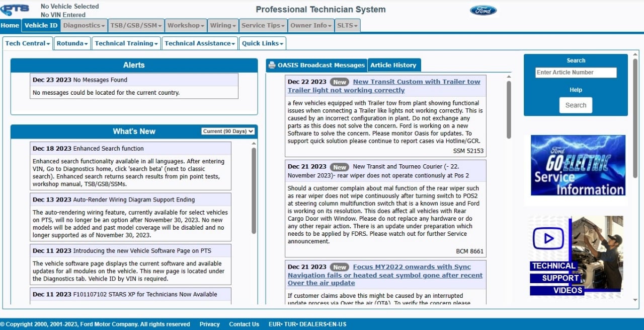Expand the Owner Info menu
The height and width of the screenshot is (330, 644).
point(311,25)
